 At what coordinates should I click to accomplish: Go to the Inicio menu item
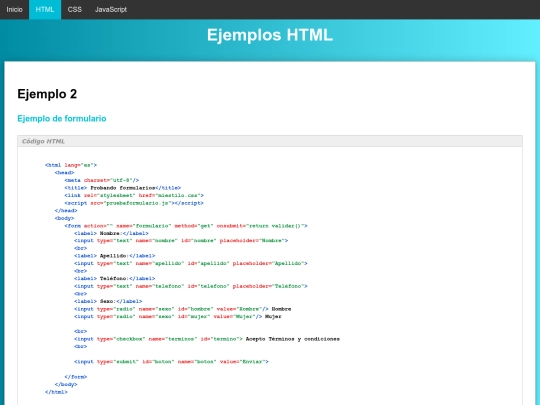pos(14,9)
